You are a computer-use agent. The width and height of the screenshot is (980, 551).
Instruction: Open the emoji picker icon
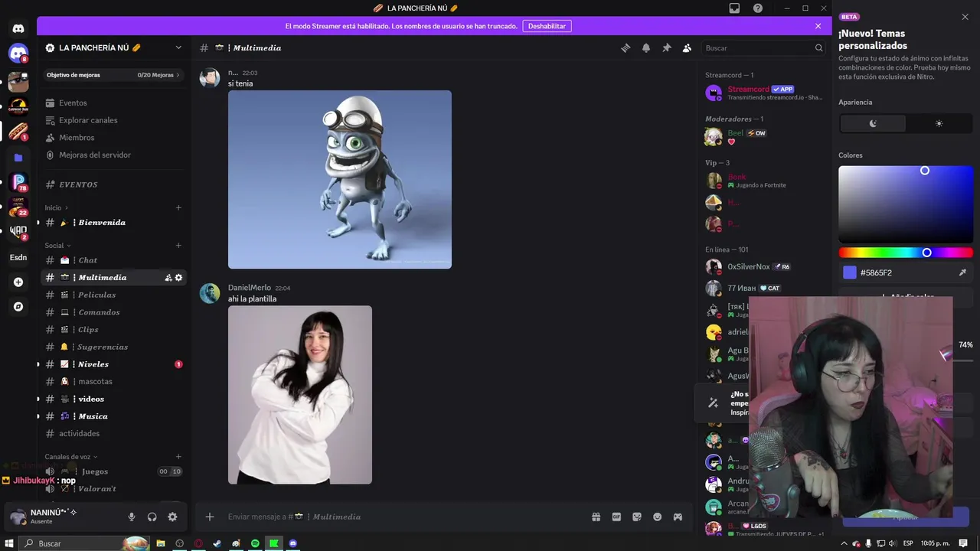[x=657, y=517]
